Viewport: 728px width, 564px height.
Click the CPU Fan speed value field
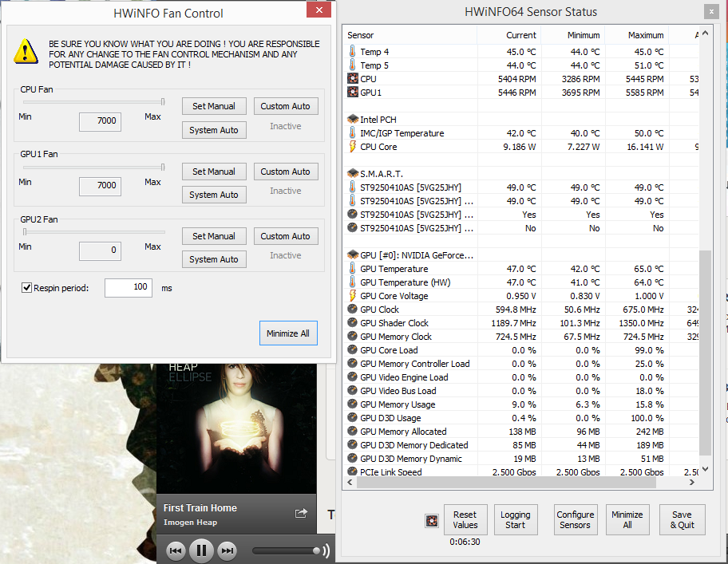coord(101,121)
